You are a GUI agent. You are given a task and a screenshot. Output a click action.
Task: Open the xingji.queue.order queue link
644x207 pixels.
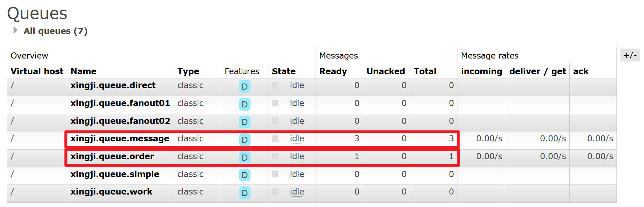(112, 156)
